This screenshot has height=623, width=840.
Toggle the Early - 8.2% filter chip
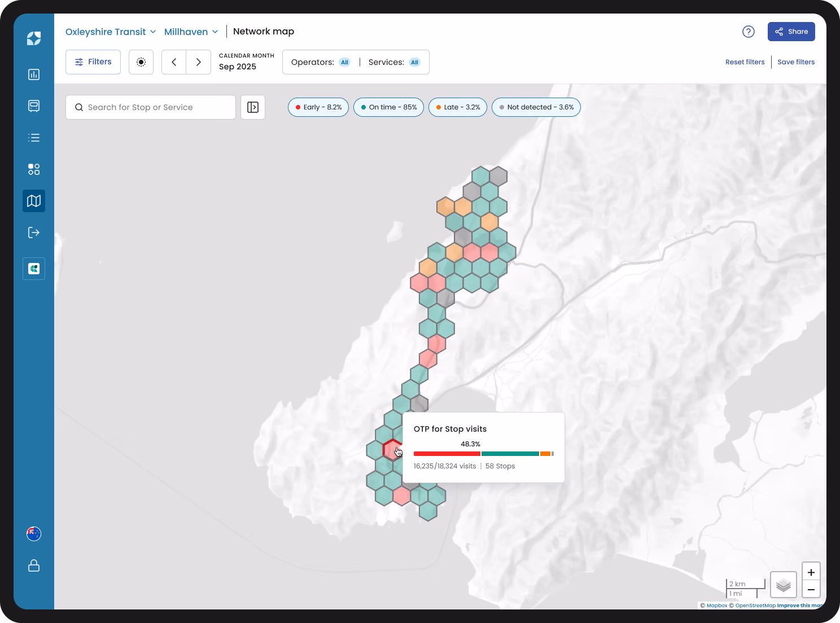pos(318,107)
